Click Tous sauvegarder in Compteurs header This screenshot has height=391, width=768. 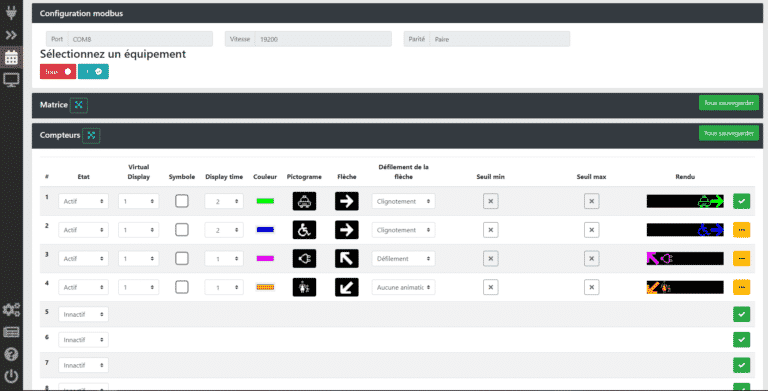[728, 133]
